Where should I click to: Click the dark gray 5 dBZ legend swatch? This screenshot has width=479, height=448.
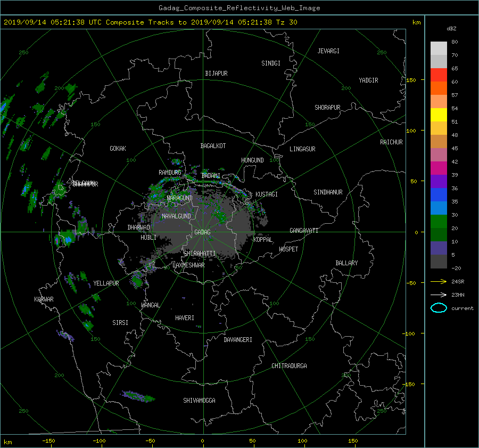point(439,262)
